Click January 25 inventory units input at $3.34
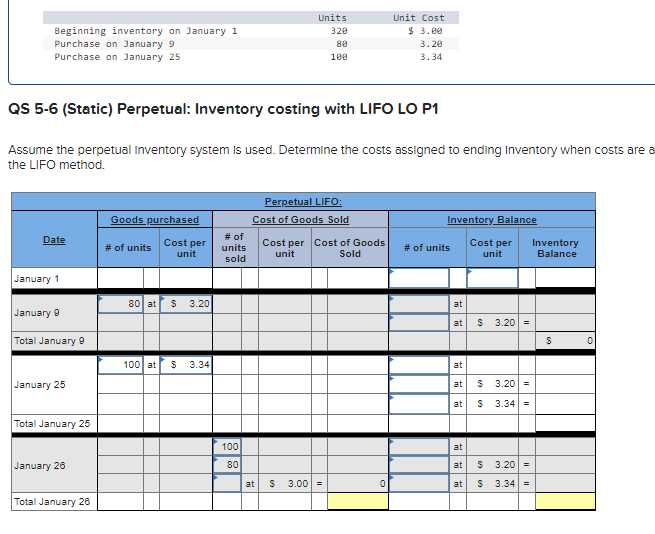 (x=419, y=404)
